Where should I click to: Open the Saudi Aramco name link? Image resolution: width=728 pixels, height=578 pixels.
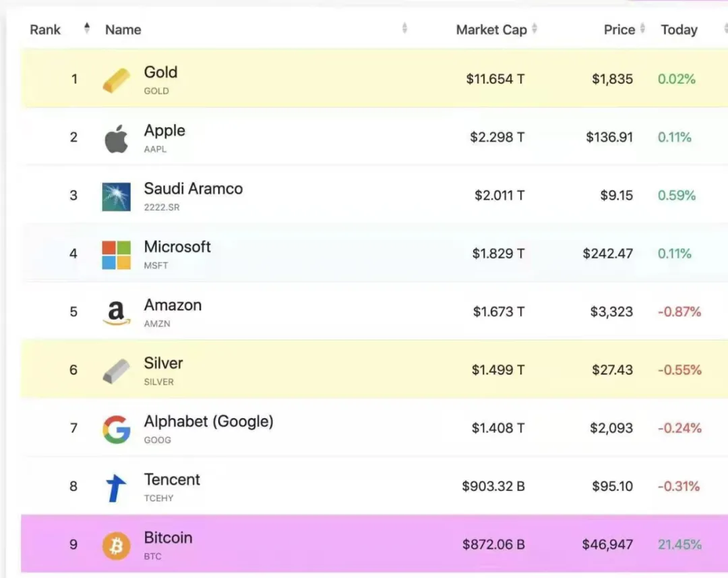[x=193, y=189]
